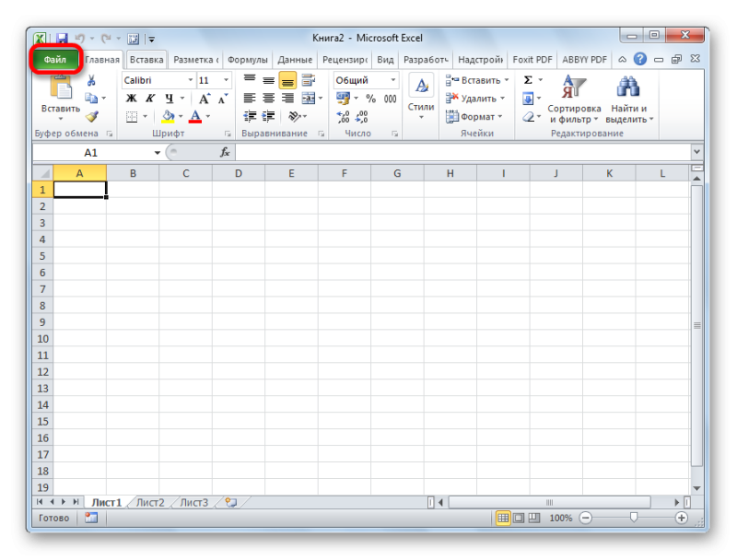737x560 pixels.
Task: Decrease font size with the small A icon
Action: pyautogui.click(x=223, y=99)
